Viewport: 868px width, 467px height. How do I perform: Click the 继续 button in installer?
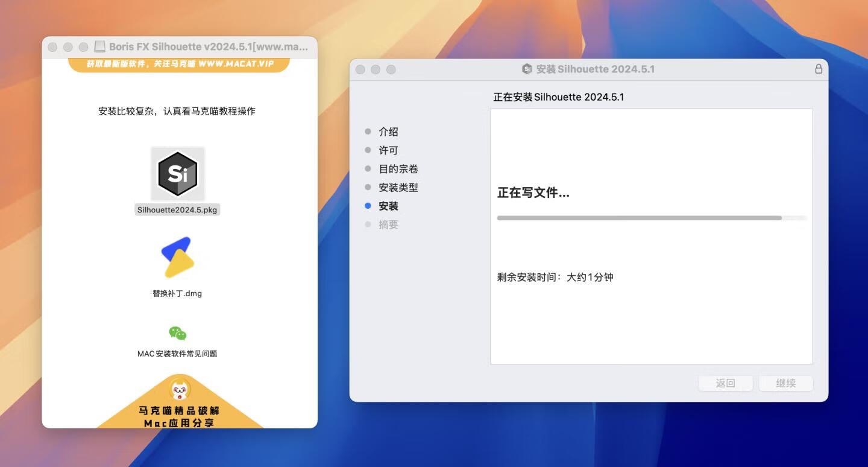[x=786, y=383]
